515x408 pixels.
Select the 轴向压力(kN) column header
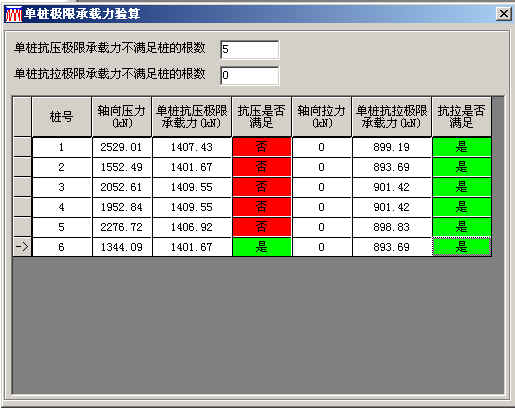click(x=122, y=117)
